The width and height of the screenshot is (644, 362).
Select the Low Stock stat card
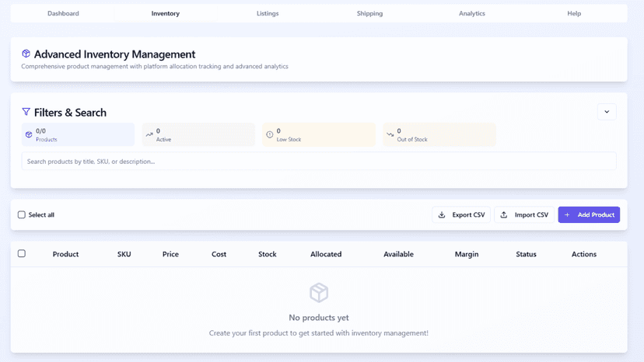pyautogui.click(x=319, y=134)
